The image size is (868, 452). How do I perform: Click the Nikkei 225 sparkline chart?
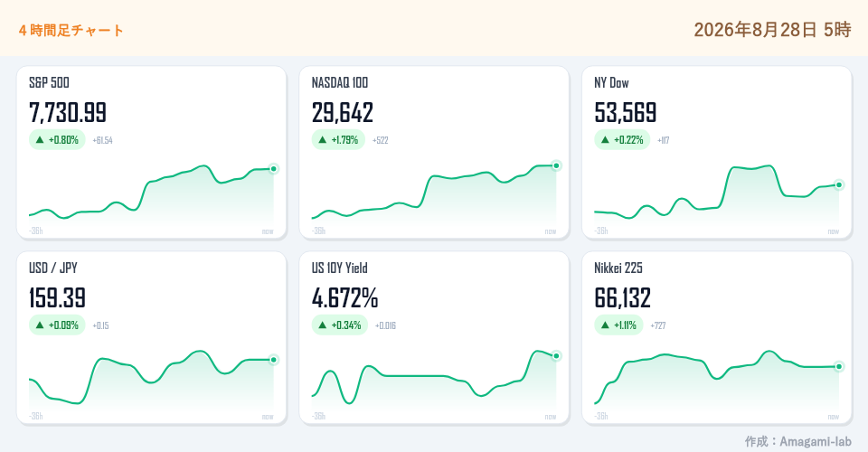tap(717, 380)
